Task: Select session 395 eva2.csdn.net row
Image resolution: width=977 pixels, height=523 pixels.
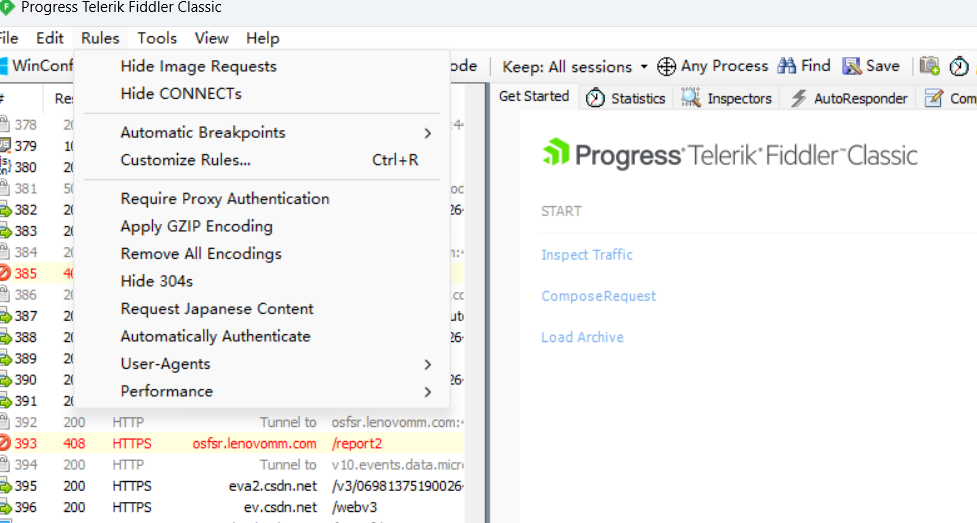Action: click(x=232, y=486)
